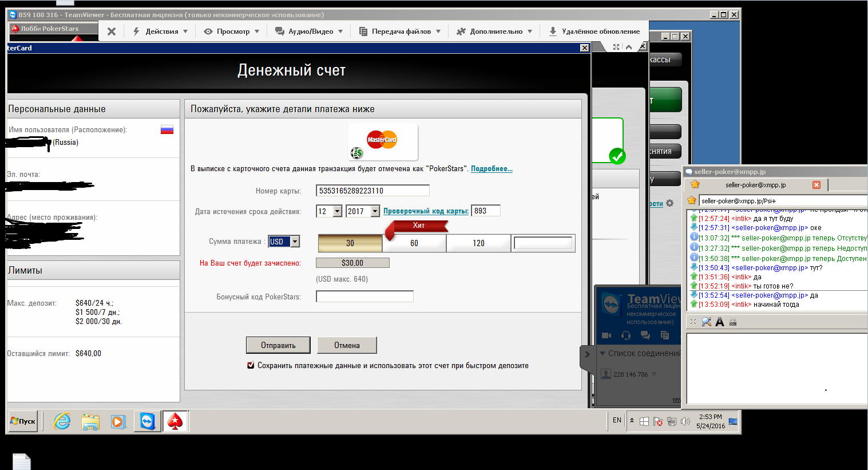Viewport: 868px width, 470px height.
Task: Open the 'Пуск' start menu
Action: [x=23, y=421]
